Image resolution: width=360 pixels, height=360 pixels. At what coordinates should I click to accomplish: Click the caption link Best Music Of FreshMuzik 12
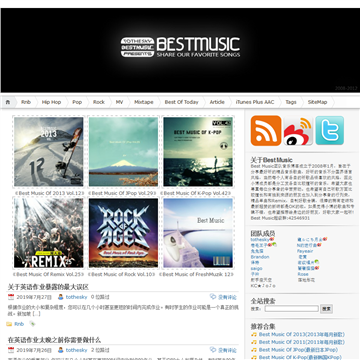[197, 274]
